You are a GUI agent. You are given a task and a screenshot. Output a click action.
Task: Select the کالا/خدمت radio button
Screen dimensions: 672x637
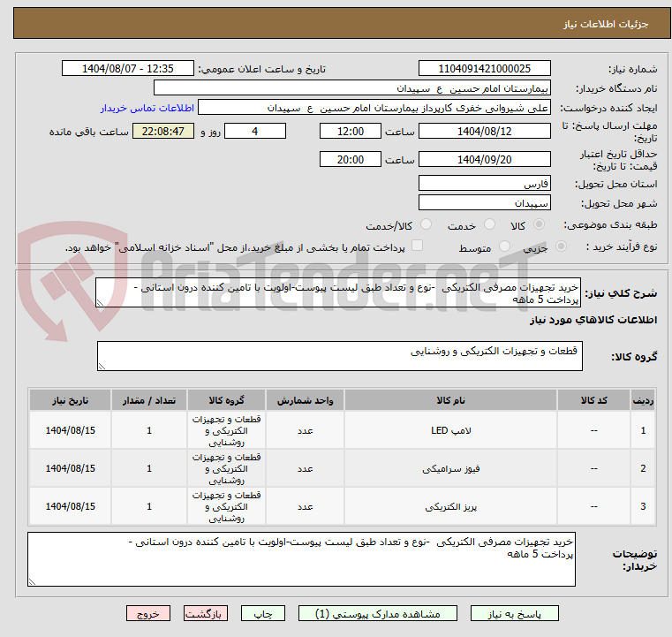(x=426, y=224)
